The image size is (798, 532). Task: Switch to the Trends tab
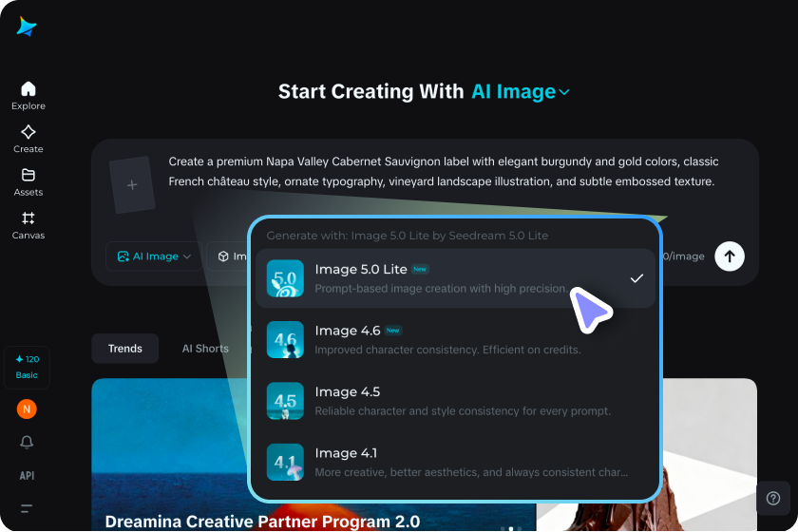[125, 349]
